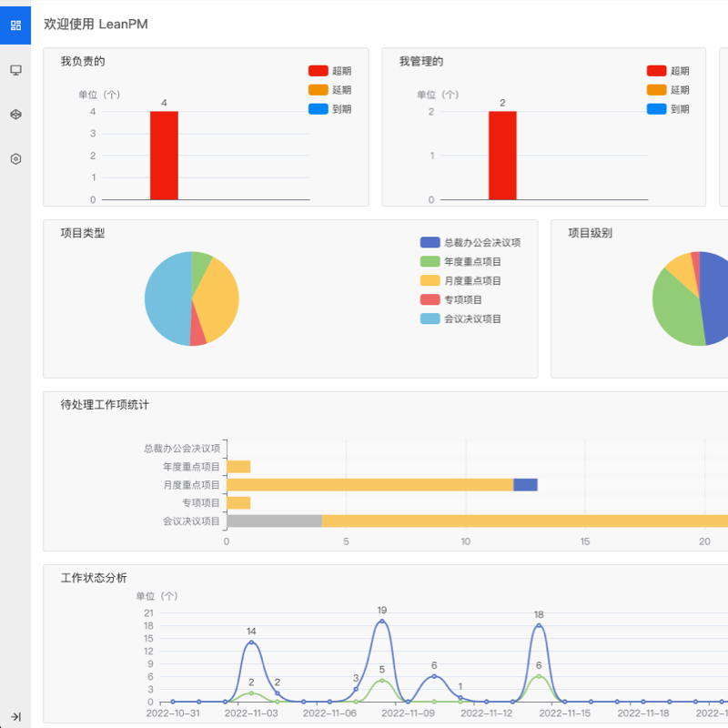Click the peak point labeled 19 on line chart
The width and height of the screenshot is (728, 728).
point(382,621)
